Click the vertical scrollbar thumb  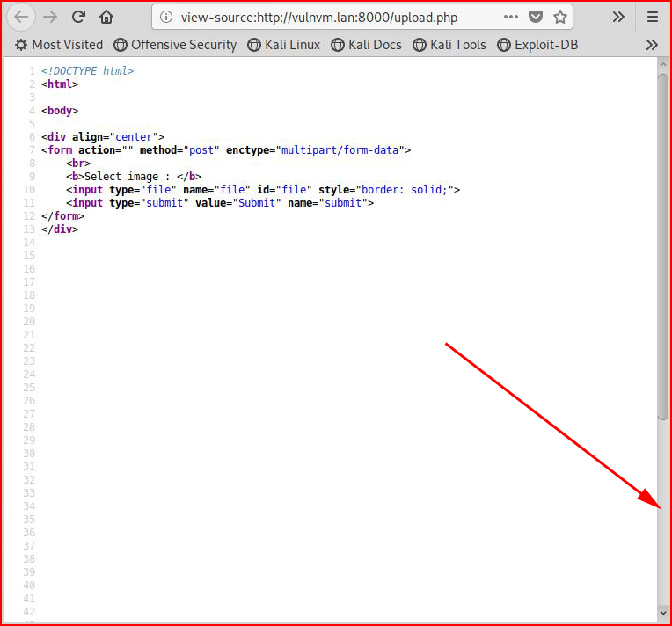pyautogui.click(x=663, y=247)
